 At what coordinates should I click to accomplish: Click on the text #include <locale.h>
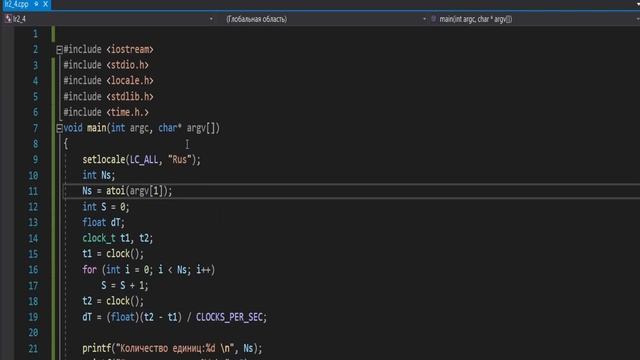(x=109, y=81)
